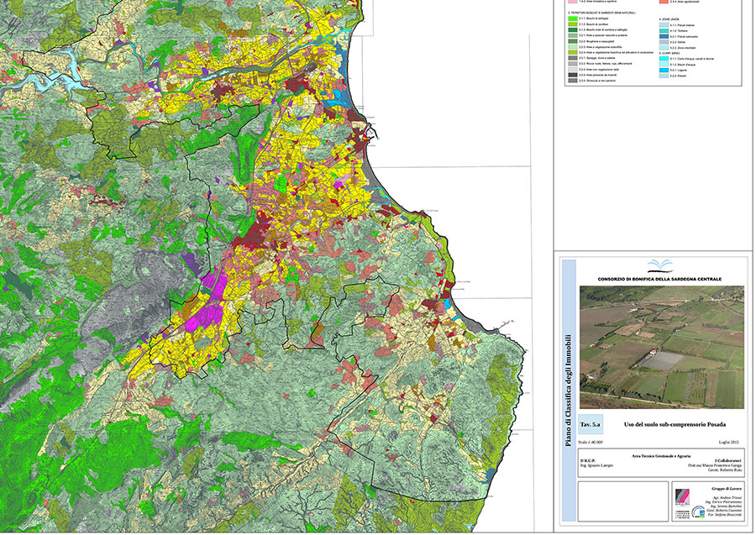Screen dimensions: 756x535
Task: Click the '5.1.1 Corsi d'acqua' legend label
Action: click(x=691, y=59)
